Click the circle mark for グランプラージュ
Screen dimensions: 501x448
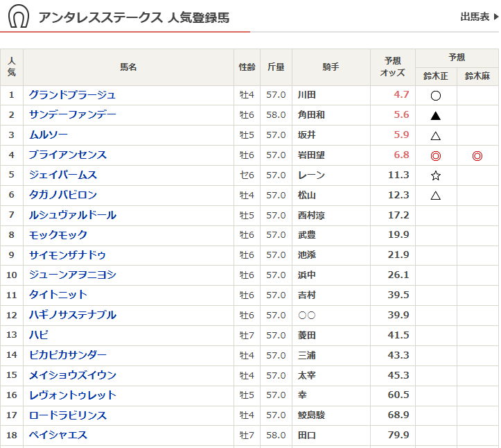pos(436,96)
